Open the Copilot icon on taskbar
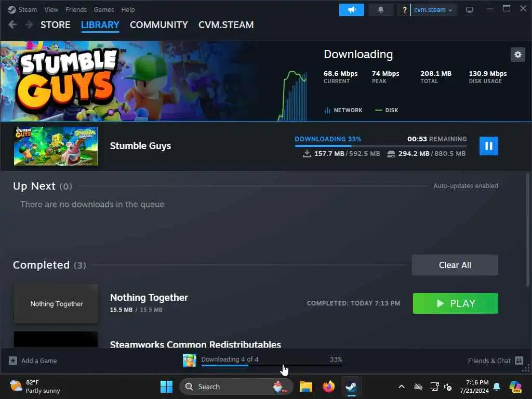 (516, 387)
